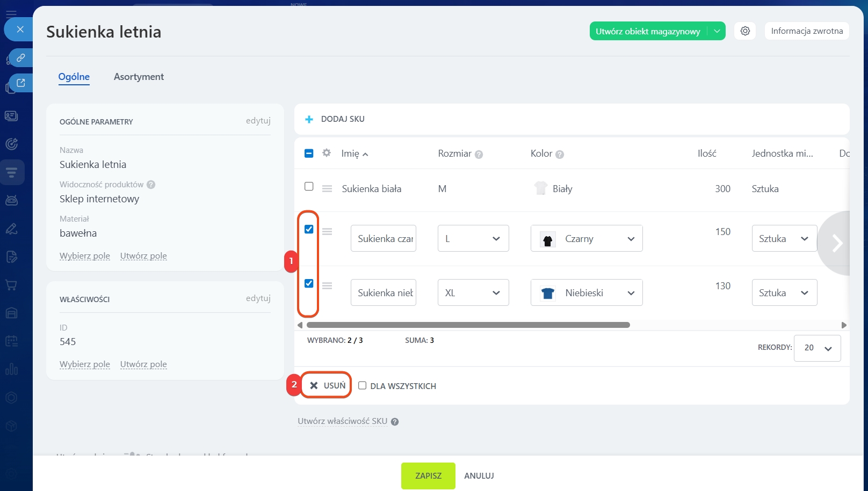The image size is (868, 491).
Task: Switch to the Asortyment tab
Action: (x=139, y=77)
